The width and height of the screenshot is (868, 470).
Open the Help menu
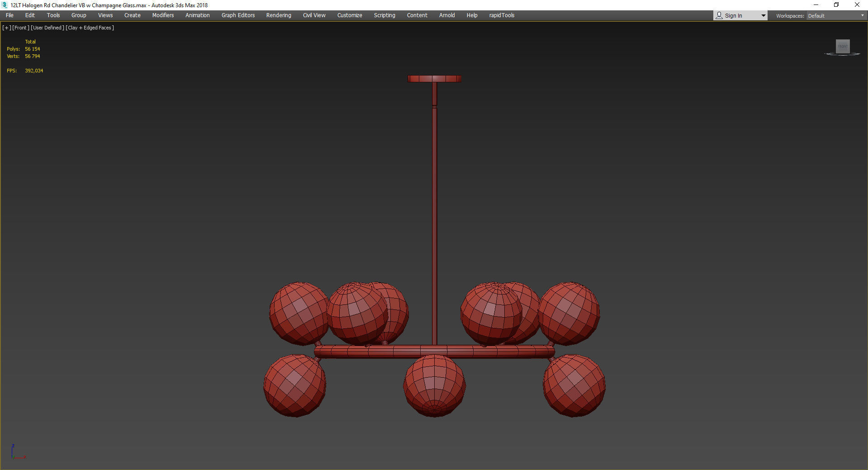point(472,15)
